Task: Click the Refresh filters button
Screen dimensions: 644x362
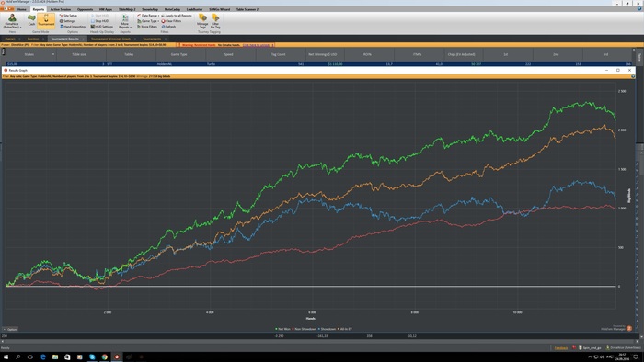Action: click(168, 27)
